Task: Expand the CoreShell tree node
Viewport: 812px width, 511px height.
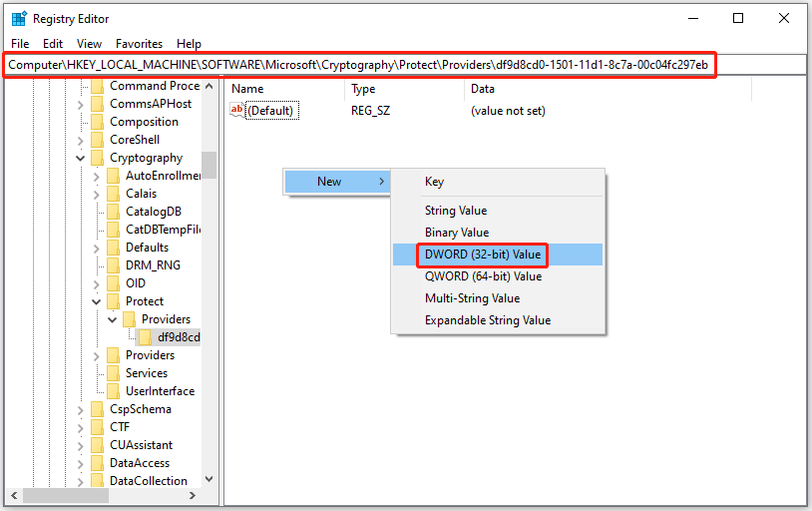Action: pyautogui.click(x=80, y=141)
